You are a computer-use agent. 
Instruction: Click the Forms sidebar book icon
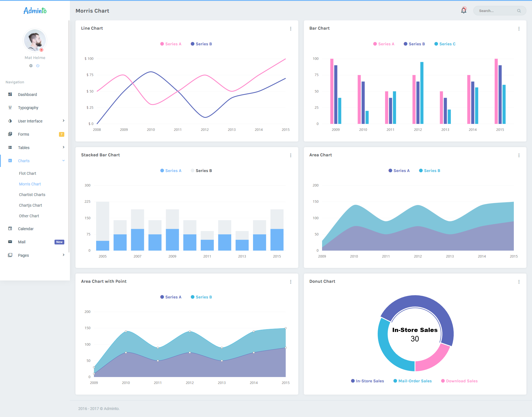point(10,134)
